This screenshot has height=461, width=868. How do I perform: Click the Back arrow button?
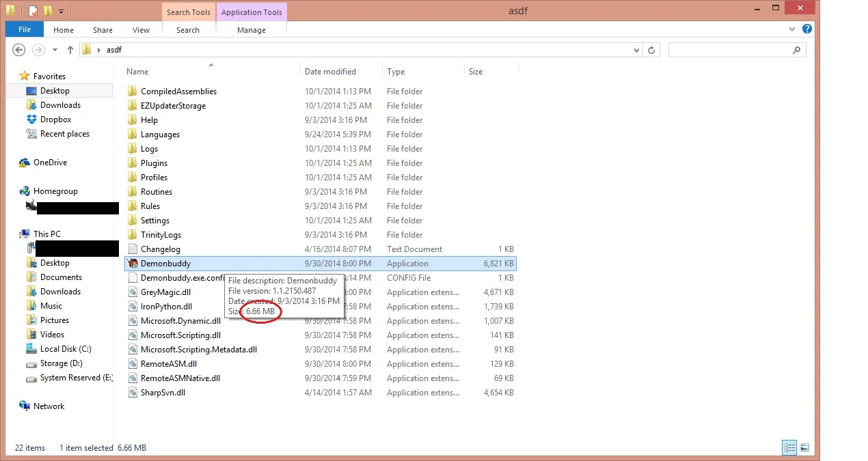click(x=19, y=50)
